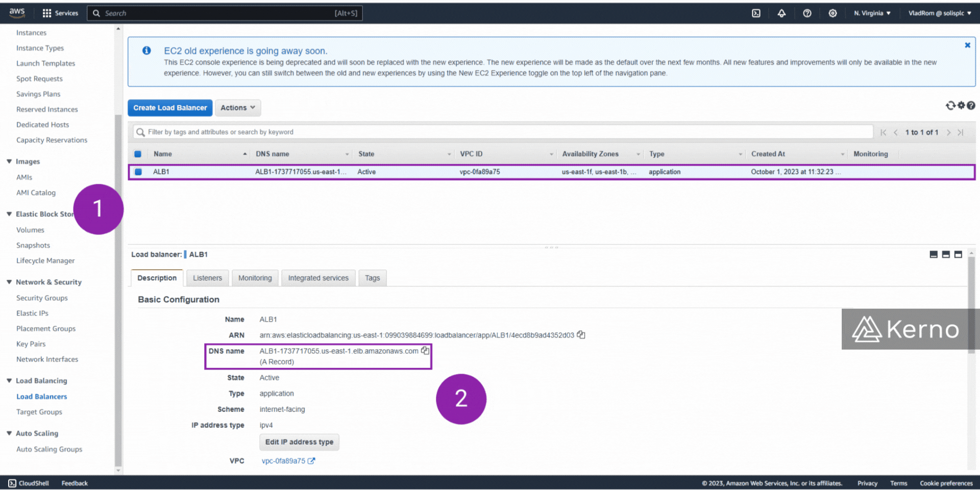Open the vpc-0fa89a75 VPC link

click(x=283, y=461)
